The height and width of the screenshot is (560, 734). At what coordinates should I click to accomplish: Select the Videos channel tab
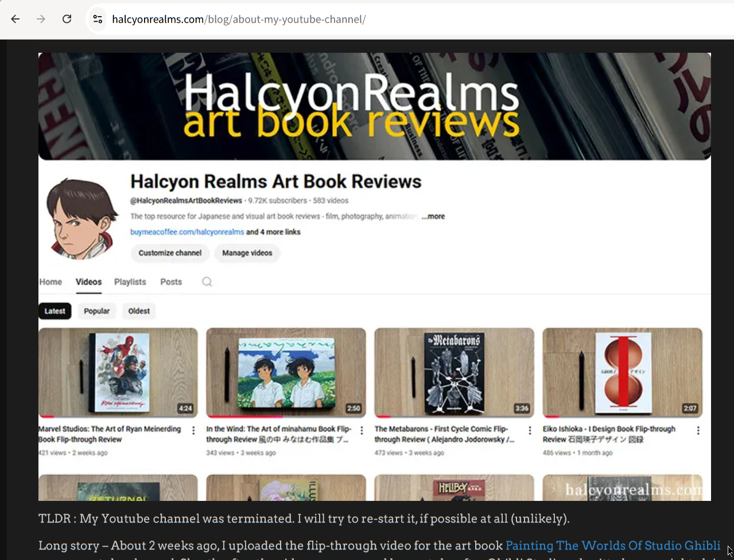coord(88,282)
